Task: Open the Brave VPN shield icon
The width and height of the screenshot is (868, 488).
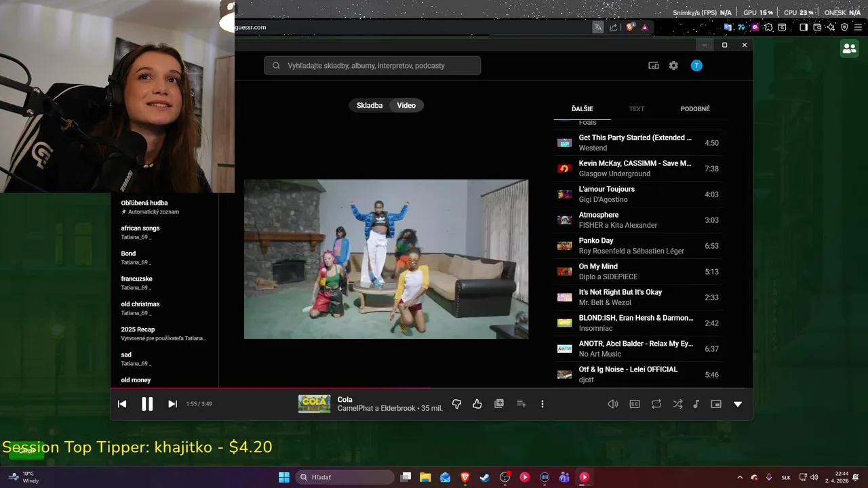Action: pos(844,27)
